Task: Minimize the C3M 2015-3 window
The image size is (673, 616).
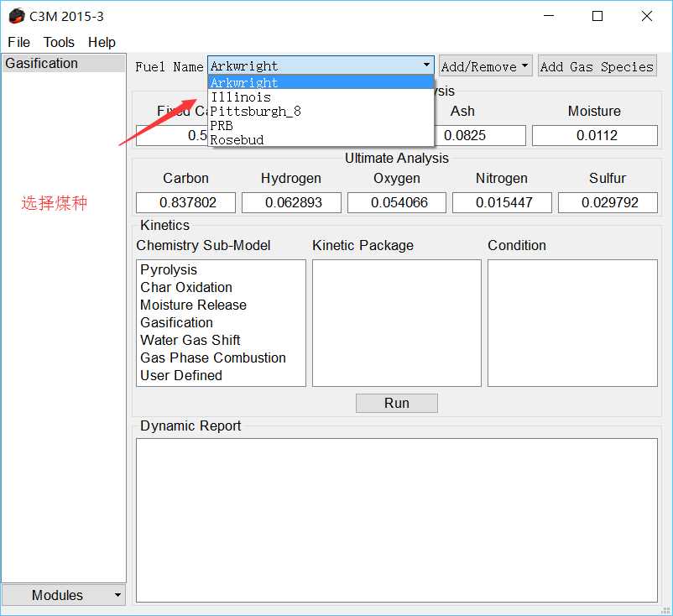Action: tap(549, 16)
